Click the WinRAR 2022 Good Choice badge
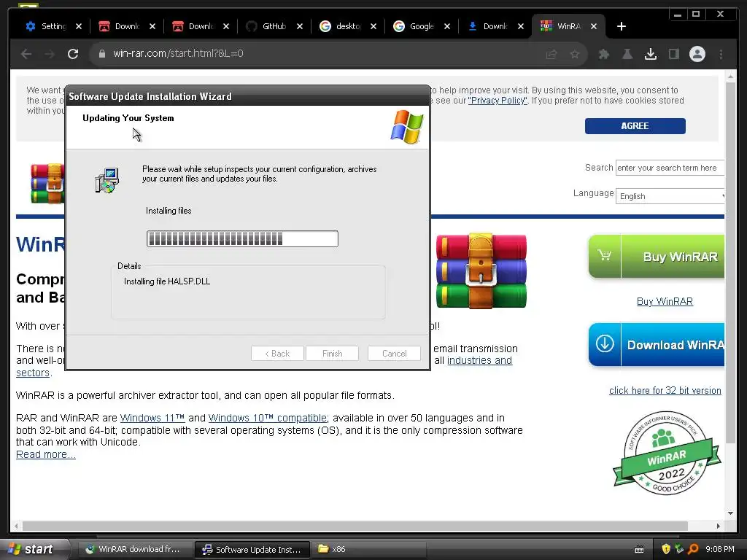Viewport: 747px width, 560px height. point(667,452)
